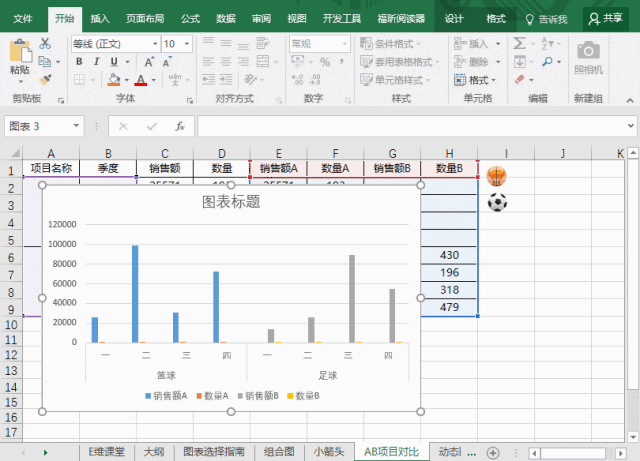This screenshot has height=461, width=640.
Task: Switch to the 公式 tab
Action: (x=190, y=19)
